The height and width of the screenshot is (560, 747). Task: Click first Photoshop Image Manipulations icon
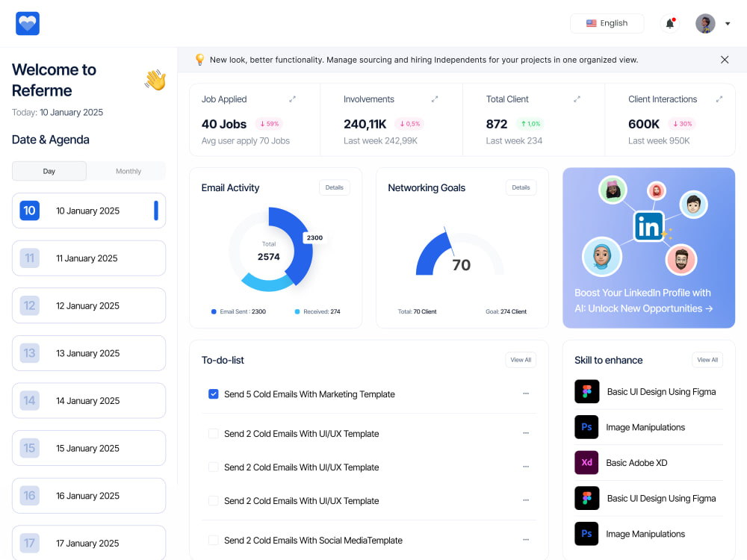(x=586, y=427)
